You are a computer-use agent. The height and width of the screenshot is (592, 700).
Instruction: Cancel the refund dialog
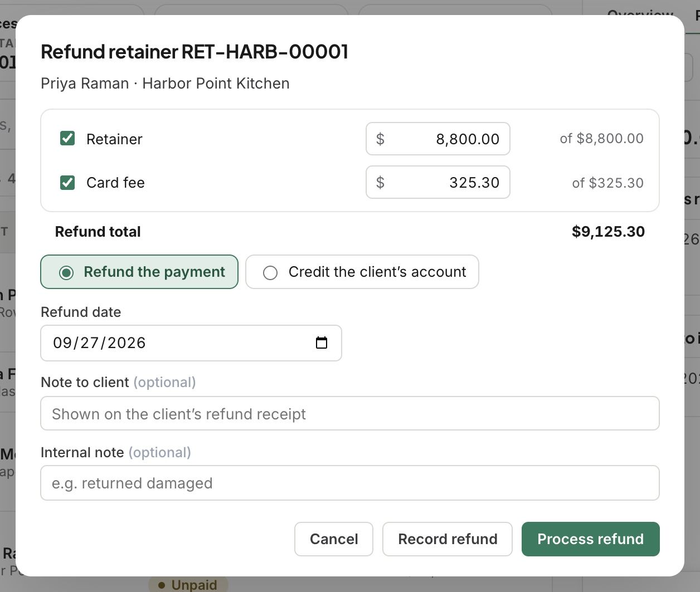334,539
